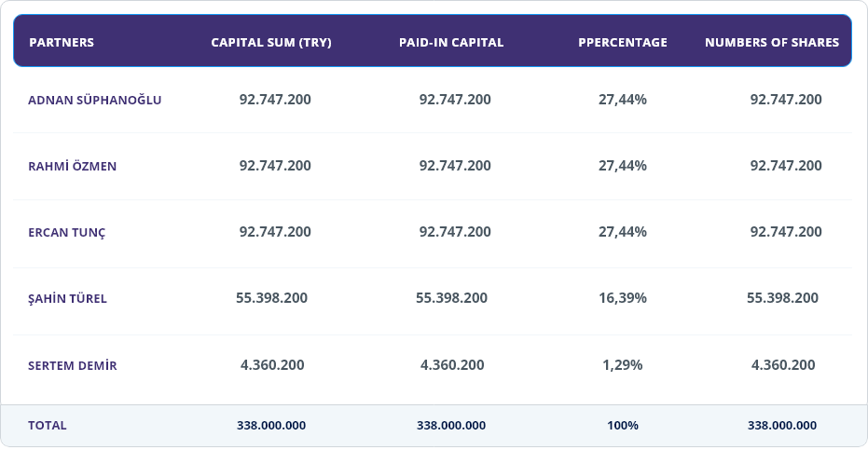Select partner ŞAHİN TÜREL
The height and width of the screenshot is (450, 868).
pos(68,299)
